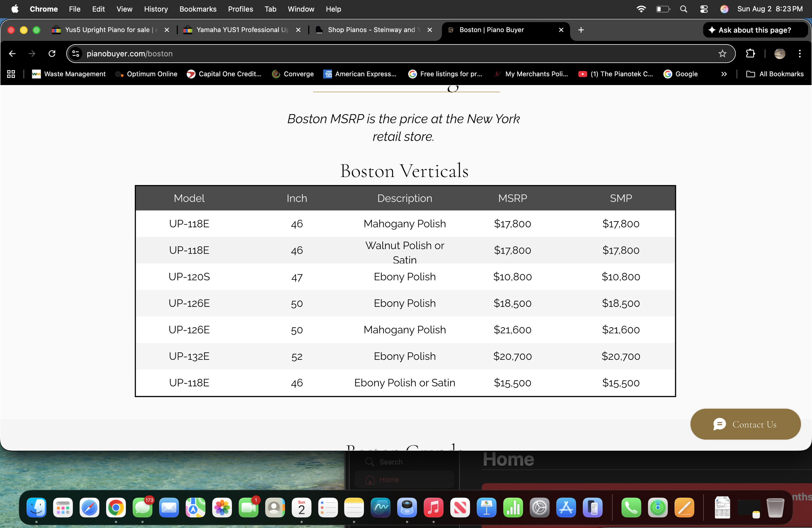
Task: Close the Shop Pianos - Steinway tab
Action: (x=429, y=30)
